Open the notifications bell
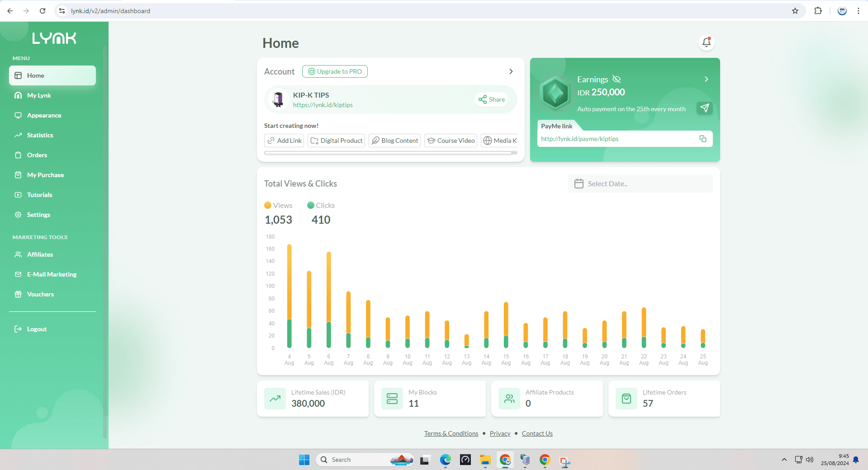 pyautogui.click(x=706, y=42)
